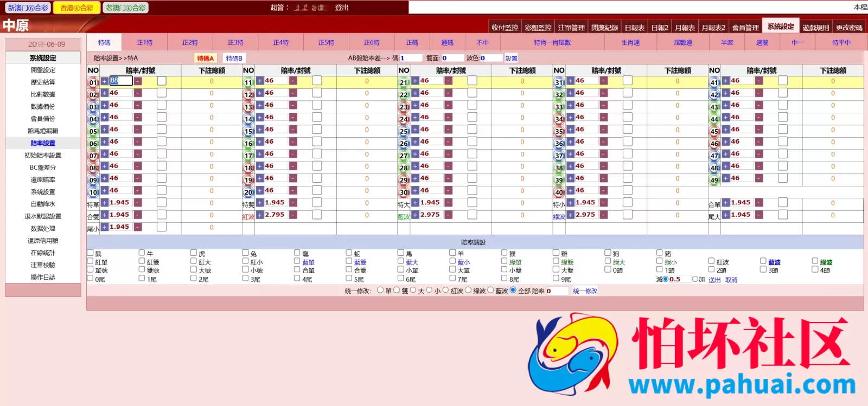Open the 生肖連 tab
Screen dimensions: 868x406
[x=630, y=43]
